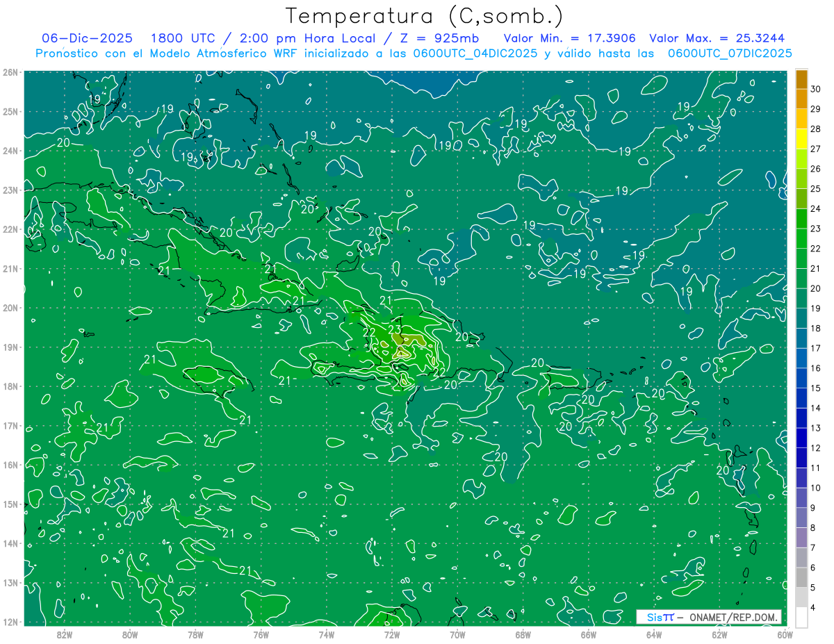Click the 2:00 pm Hora Local text
Screen dimensions: 834x644
(306, 38)
